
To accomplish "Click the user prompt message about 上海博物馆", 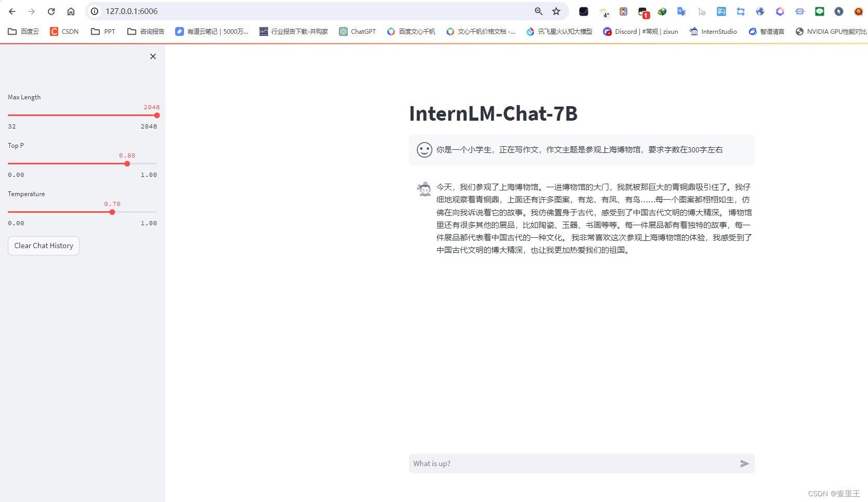I will 580,150.
